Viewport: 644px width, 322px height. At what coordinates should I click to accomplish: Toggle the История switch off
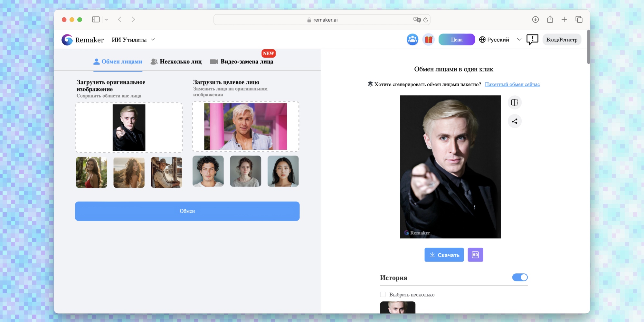520,277
